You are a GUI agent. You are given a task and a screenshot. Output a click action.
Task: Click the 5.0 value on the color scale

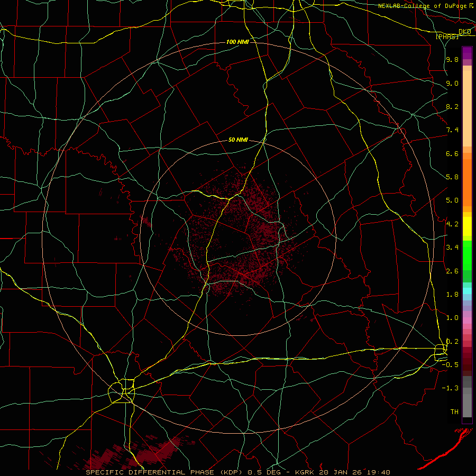[x=452, y=200]
